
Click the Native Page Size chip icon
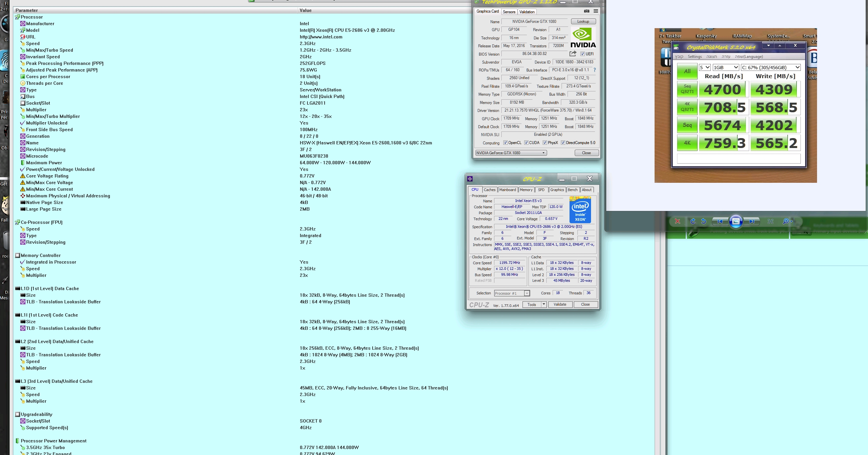pos(23,203)
